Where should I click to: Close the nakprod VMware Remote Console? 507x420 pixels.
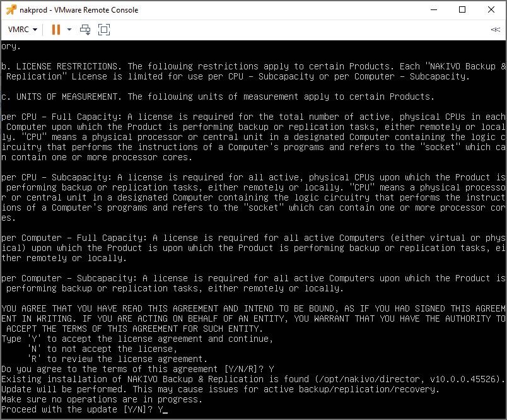pos(491,9)
